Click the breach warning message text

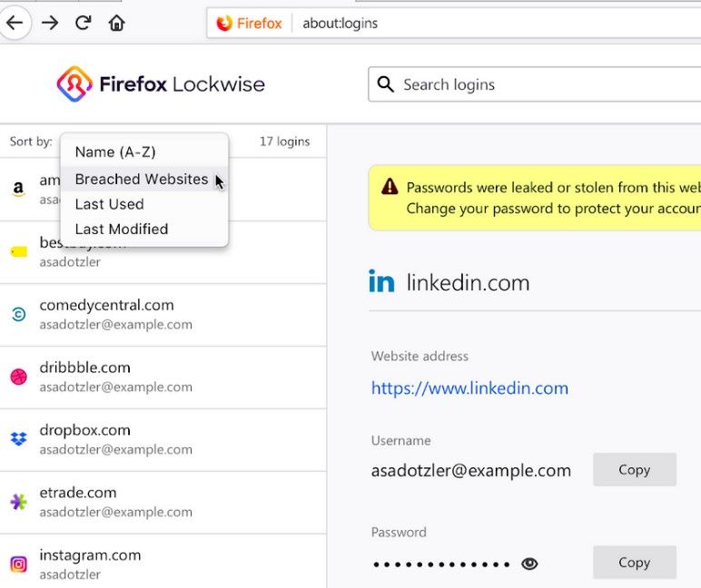click(x=554, y=198)
